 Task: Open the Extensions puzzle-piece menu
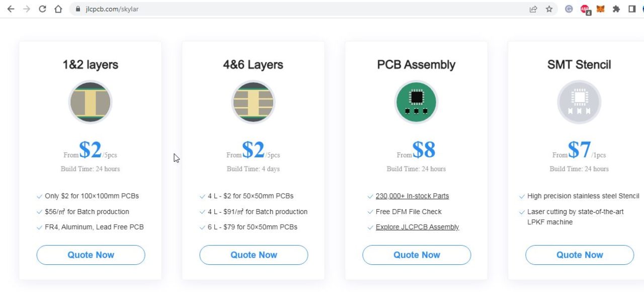tap(616, 9)
